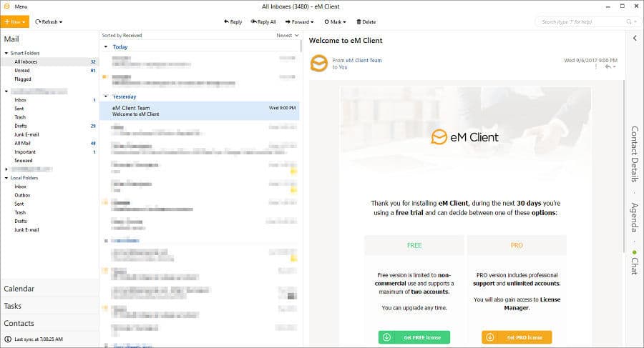Click the Delete trash toolbar button
Screen dimensions: 644x348
coord(366,21)
